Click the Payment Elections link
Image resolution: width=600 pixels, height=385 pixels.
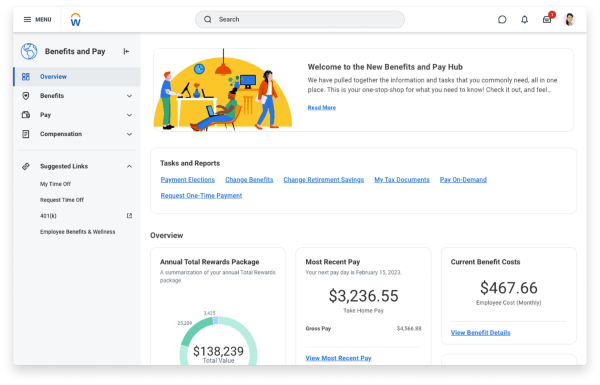(x=188, y=179)
